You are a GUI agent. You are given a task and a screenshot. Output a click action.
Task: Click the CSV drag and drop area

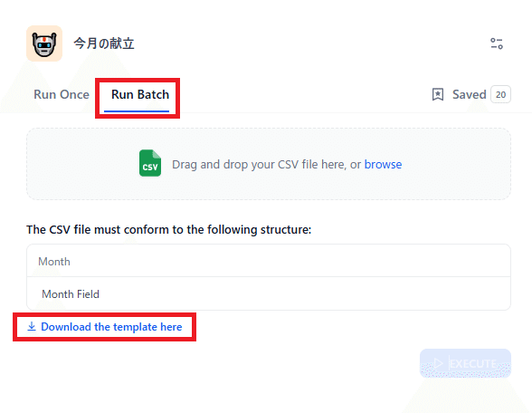pyautogui.click(x=269, y=164)
